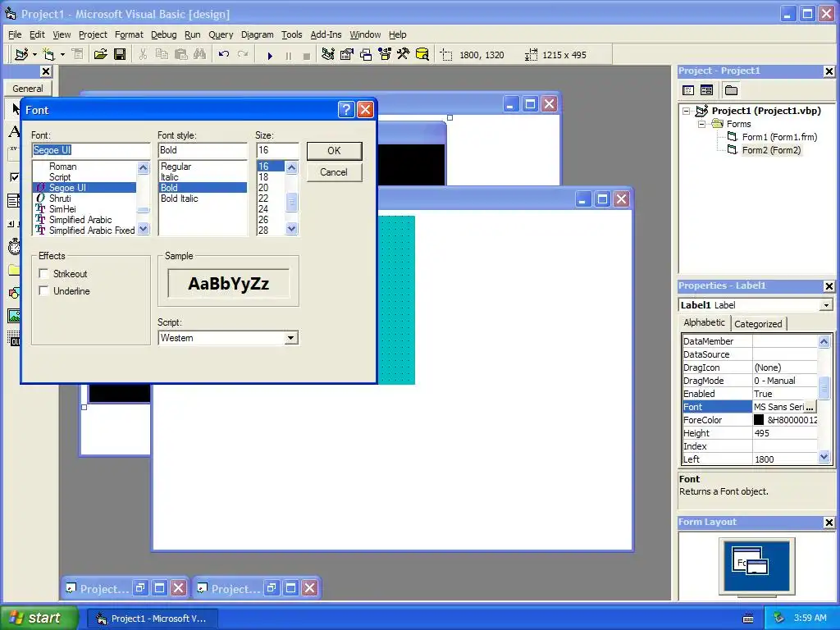Select the Timer stopwatch control in the toolbox
Image resolution: width=840 pixels, height=630 pixels.
tap(14, 246)
